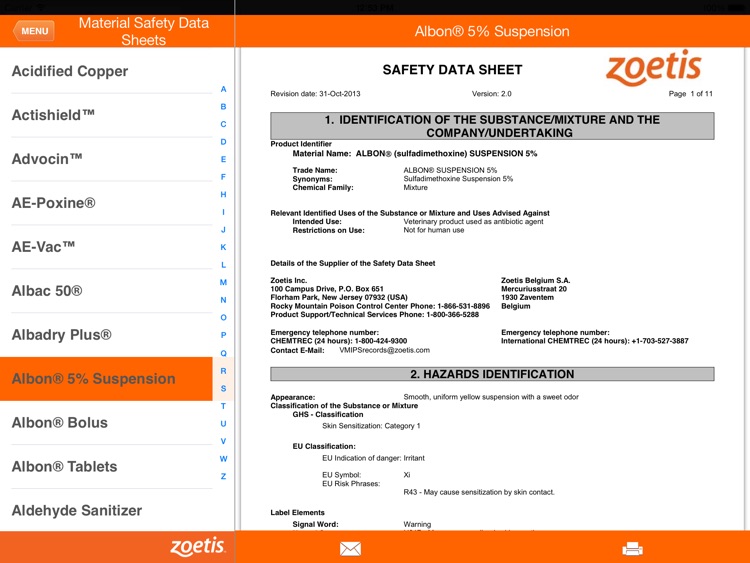Select Actishield™ from the list
Screen dimensions: 750x563
(x=106, y=115)
